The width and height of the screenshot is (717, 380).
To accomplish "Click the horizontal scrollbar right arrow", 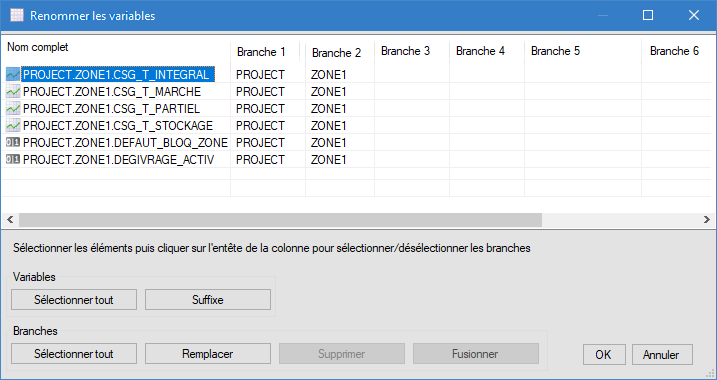I will pos(706,219).
